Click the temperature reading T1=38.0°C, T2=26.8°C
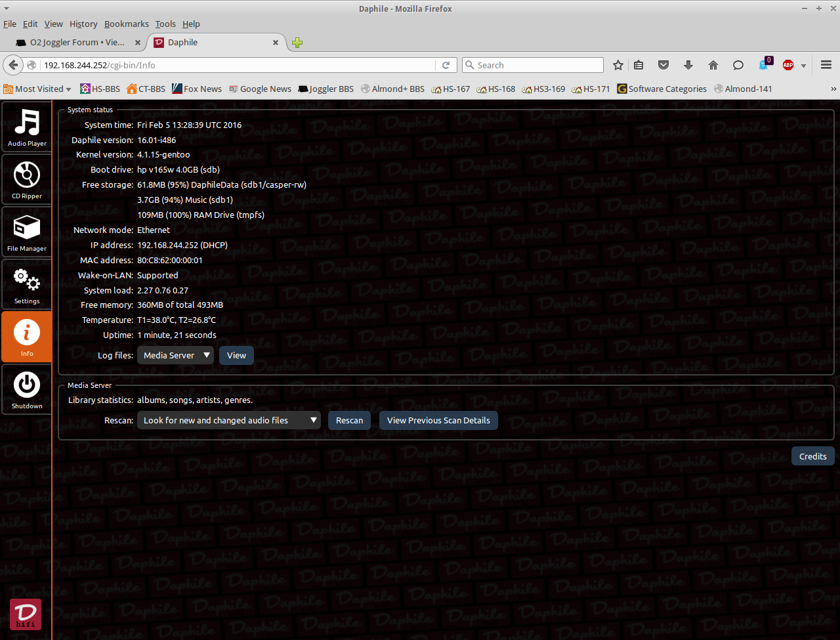Viewport: 840px width, 640px height. [x=177, y=320]
